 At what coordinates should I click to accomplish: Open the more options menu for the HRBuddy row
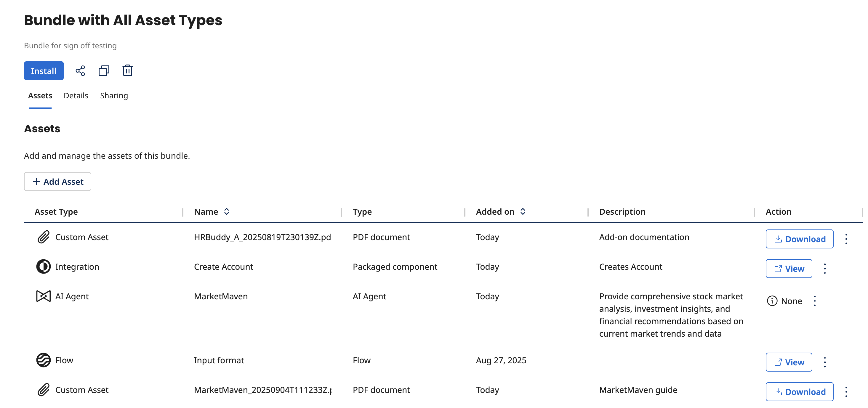846,239
